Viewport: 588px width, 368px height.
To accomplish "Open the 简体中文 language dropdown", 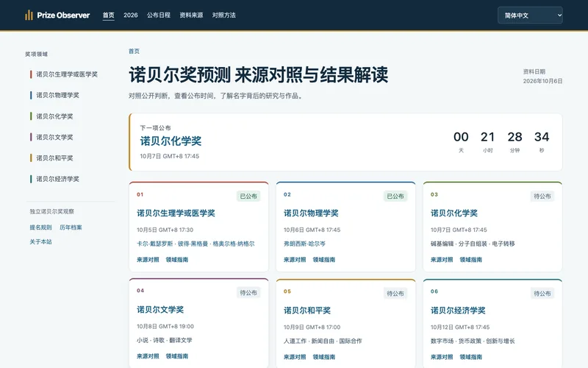I will coord(530,15).
